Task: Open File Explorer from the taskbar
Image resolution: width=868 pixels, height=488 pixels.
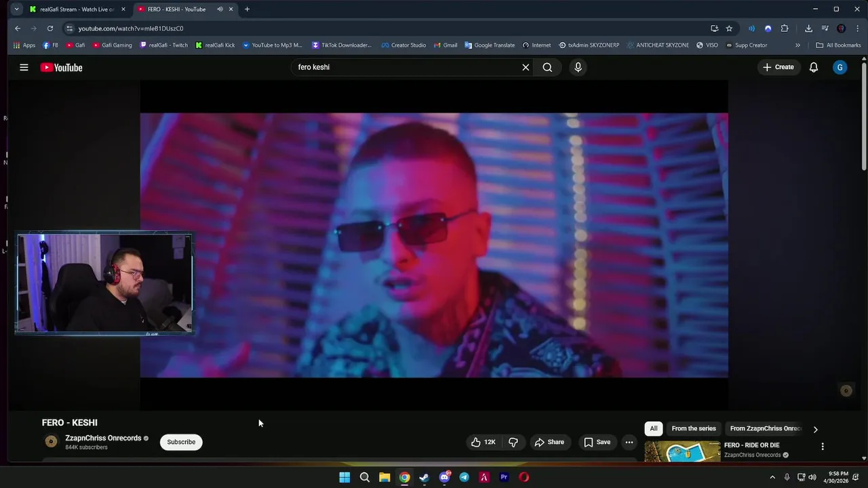Action: [x=384, y=477]
